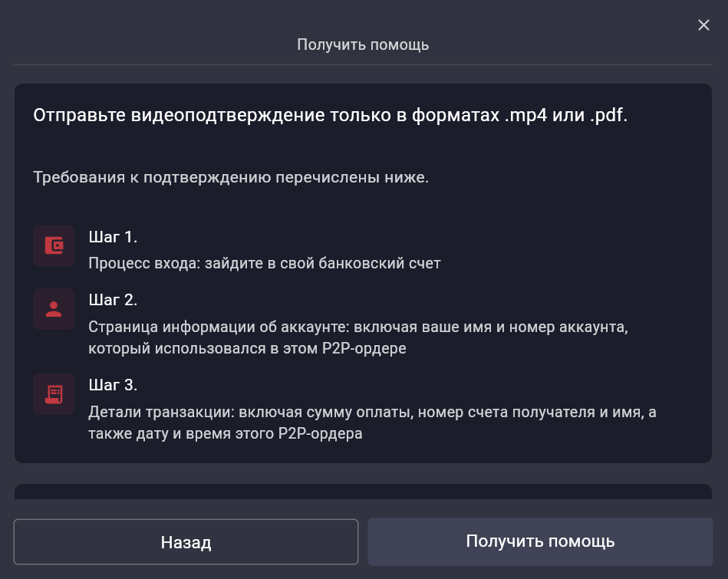Select the Шаг 1. heading
The width and height of the screenshot is (728, 579).
(113, 237)
